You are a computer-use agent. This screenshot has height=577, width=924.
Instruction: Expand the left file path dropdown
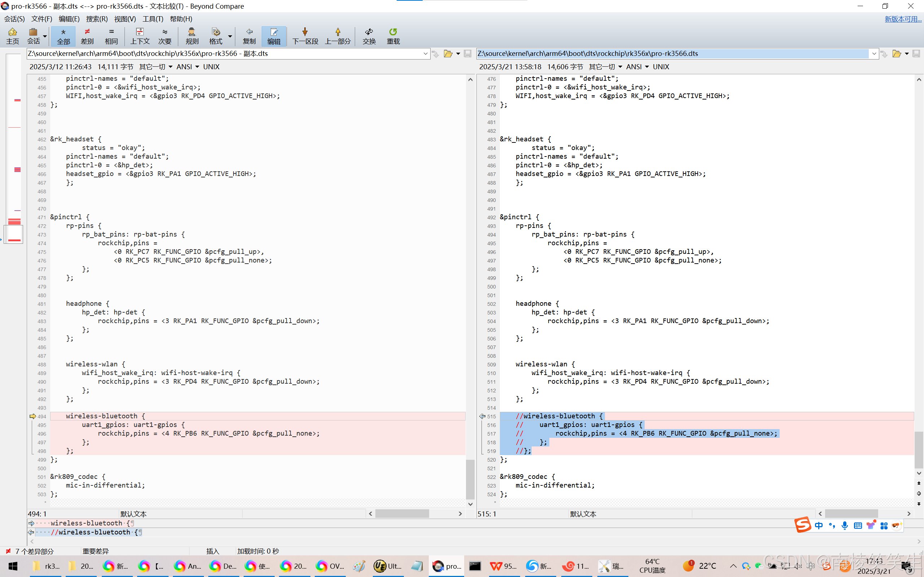[x=425, y=54]
